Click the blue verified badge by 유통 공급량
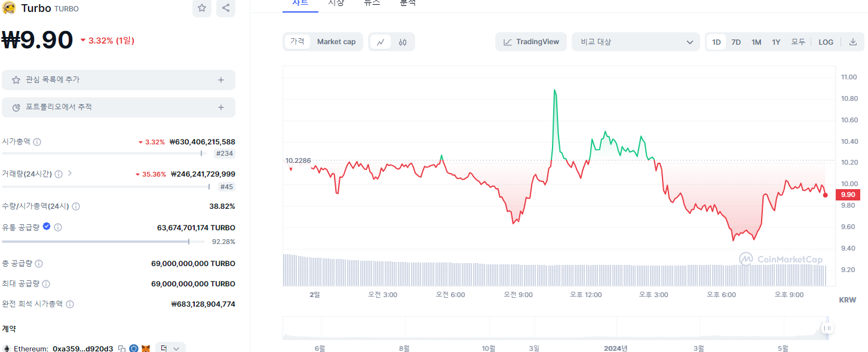This screenshot has width=868, height=352. point(47,227)
